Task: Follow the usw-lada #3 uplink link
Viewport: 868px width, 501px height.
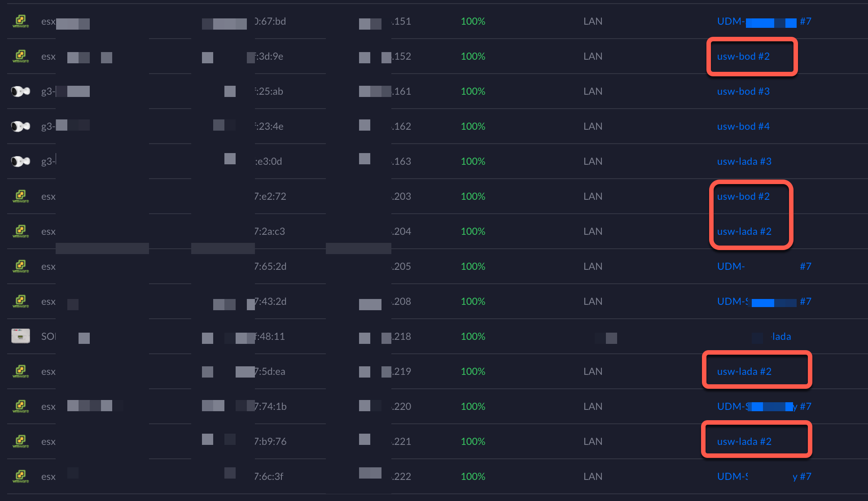Action: point(744,161)
